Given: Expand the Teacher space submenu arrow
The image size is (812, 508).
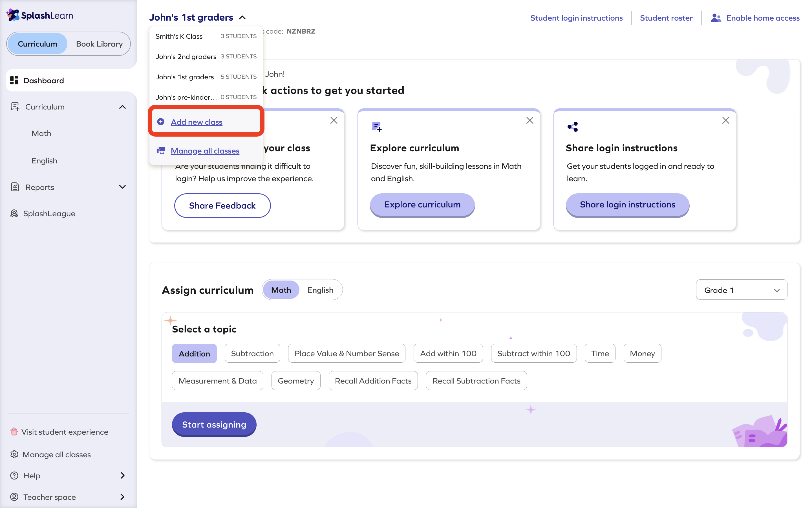Looking at the screenshot, I should point(122,497).
